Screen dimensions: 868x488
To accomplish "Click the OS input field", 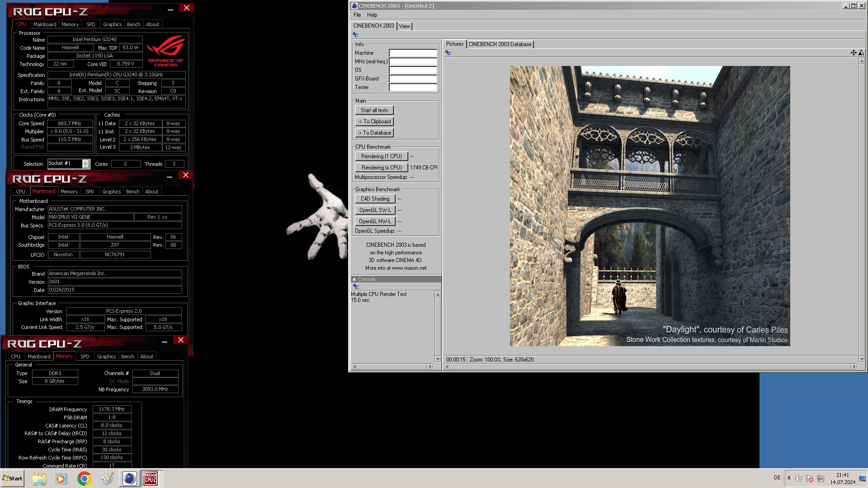I will (x=413, y=70).
